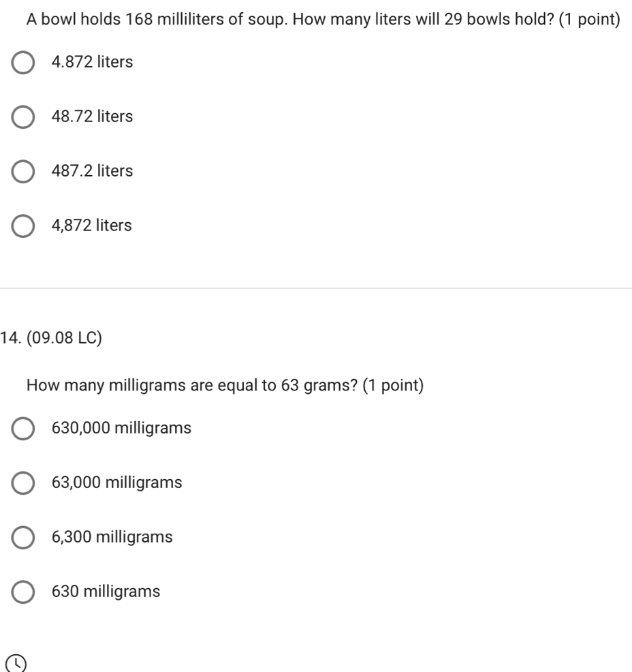Image resolution: width=632 pixels, height=672 pixels.
Task: Click the "630 milligrams" answer text
Action: click(x=106, y=592)
